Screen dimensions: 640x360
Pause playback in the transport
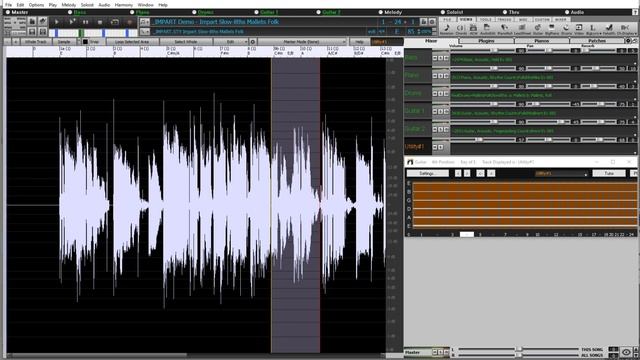tap(85, 22)
